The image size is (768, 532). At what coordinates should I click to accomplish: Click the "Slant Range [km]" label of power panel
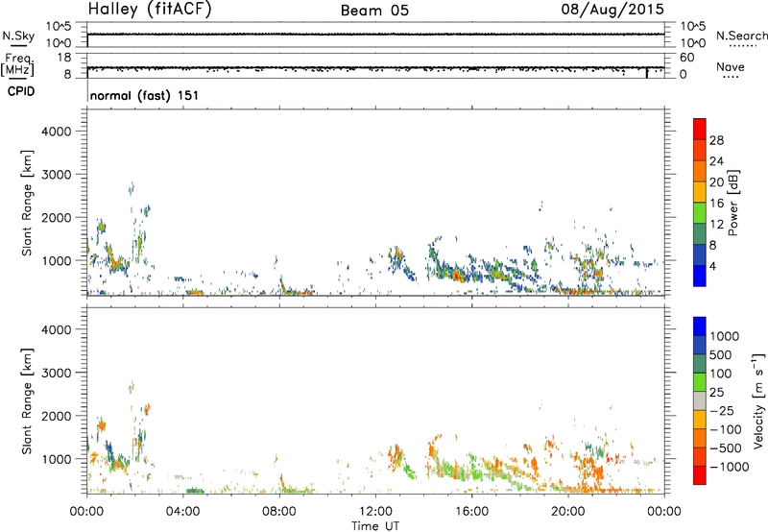[27, 203]
